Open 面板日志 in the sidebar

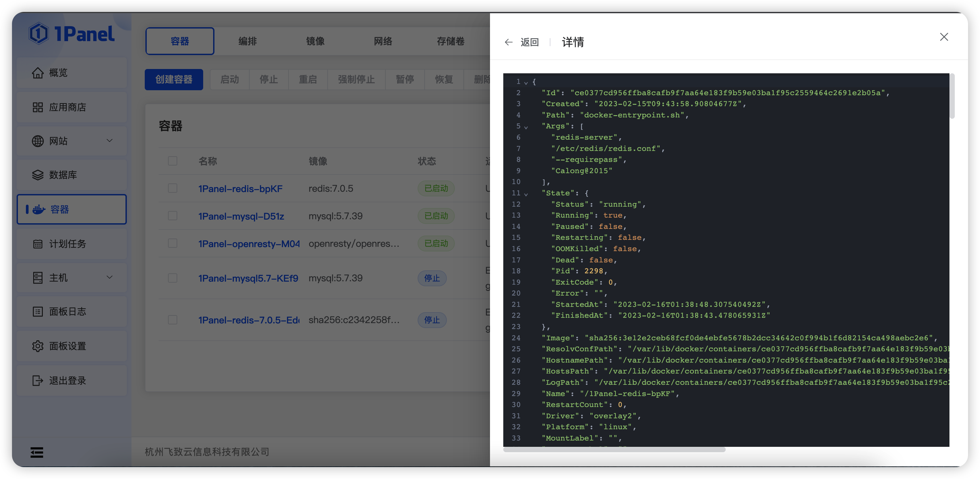click(x=71, y=312)
